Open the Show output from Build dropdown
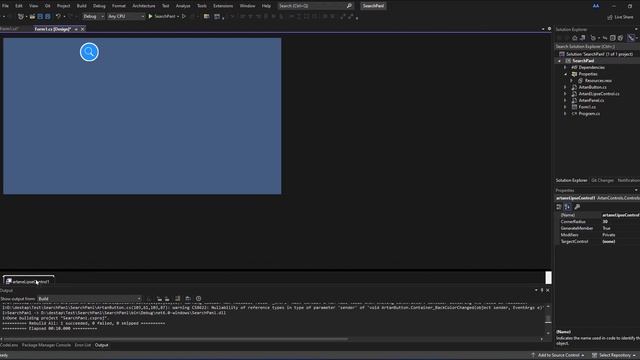The width and height of the screenshot is (640, 360). pyautogui.click(x=89, y=299)
